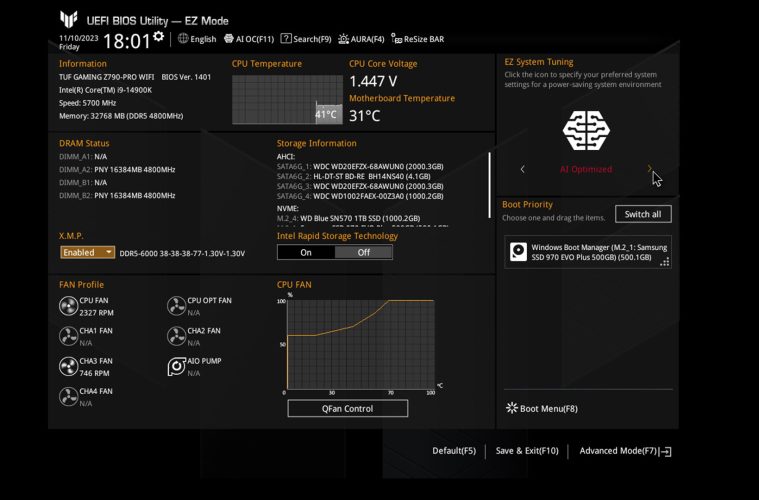Click the 41°C reading on temperature graph

point(326,114)
